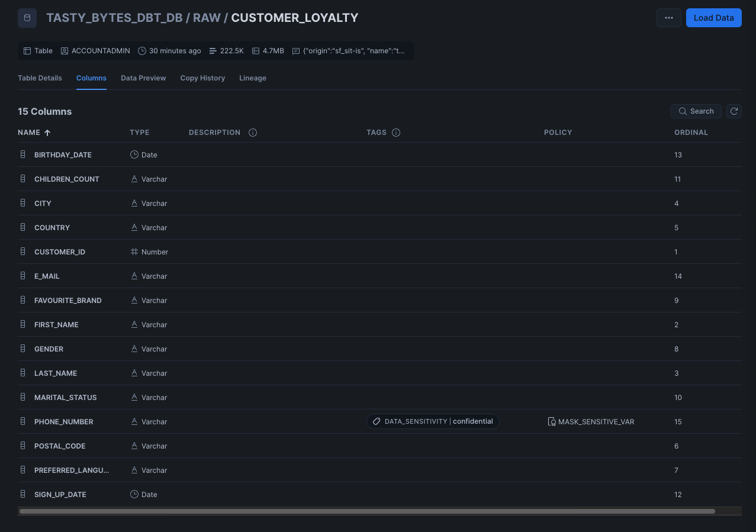Image resolution: width=756 pixels, height=532 pixels.
Task: Click the horizontal scrollbar under the table
Action: (367, 511)
